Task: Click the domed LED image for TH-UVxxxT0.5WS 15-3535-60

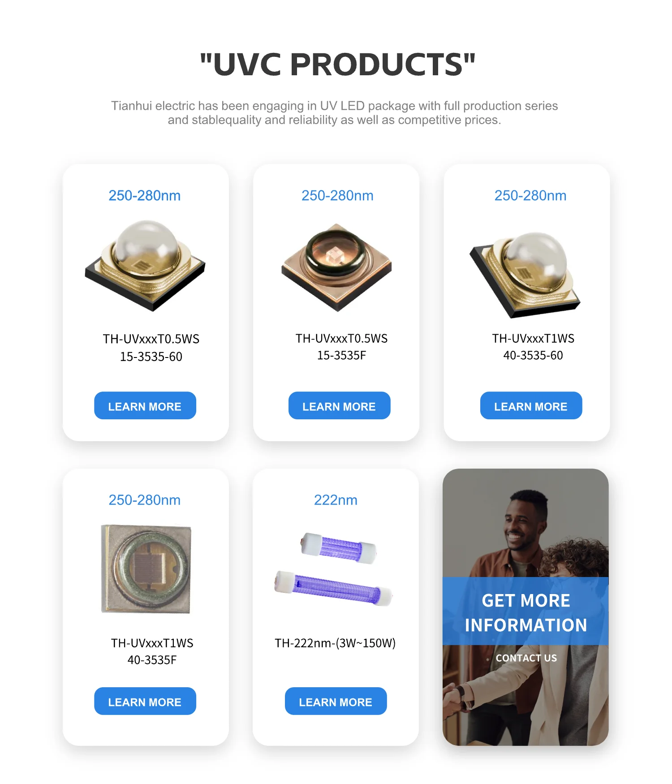Action: tap(145, 266)
